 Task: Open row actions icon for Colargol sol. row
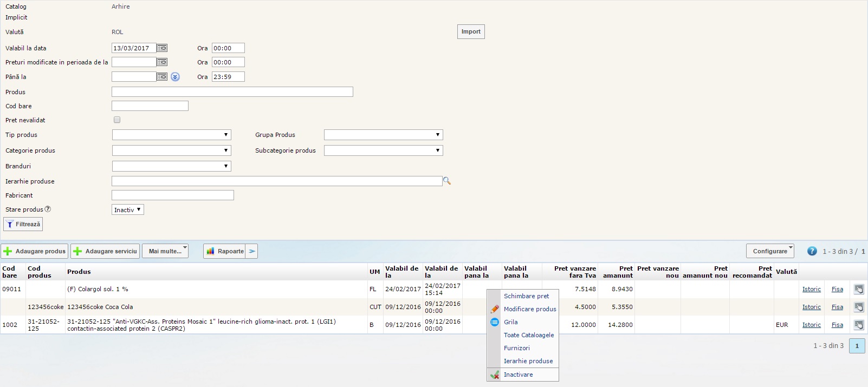pyautogui.click(x=859, y=289)
